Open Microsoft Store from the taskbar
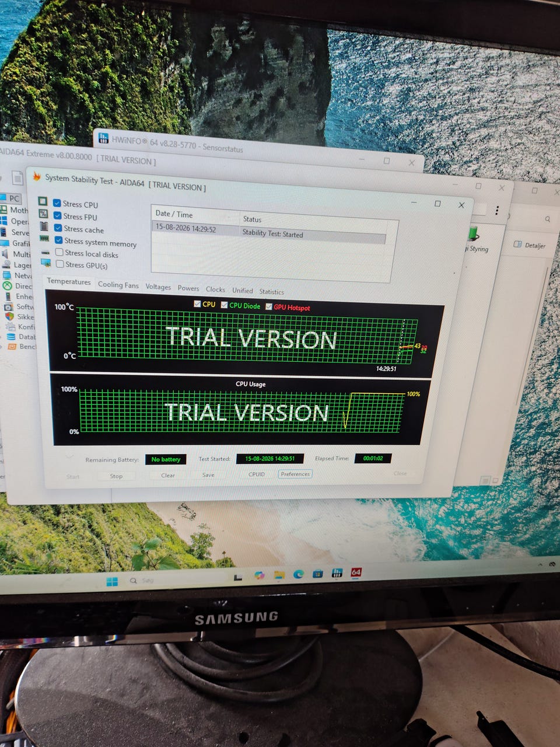Screen dimensions: 560x747 click(x=317, y=574)
